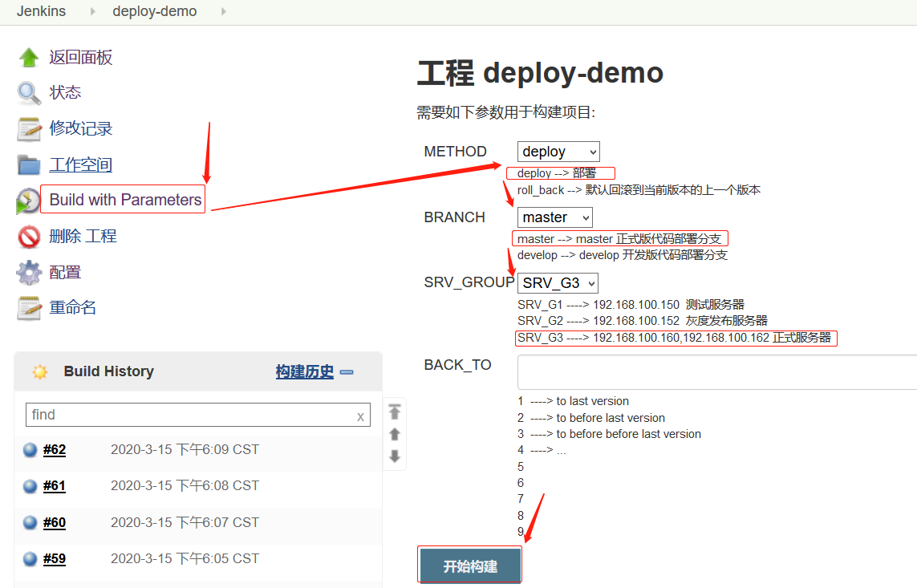Click the folder icon beside 工作空间

pos(29,164)
